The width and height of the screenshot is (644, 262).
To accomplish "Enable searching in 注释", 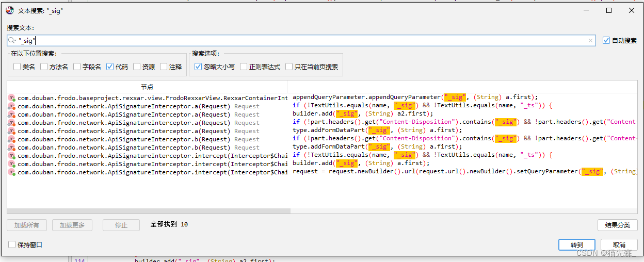I will pyautogui.click(x=164, y=67).
